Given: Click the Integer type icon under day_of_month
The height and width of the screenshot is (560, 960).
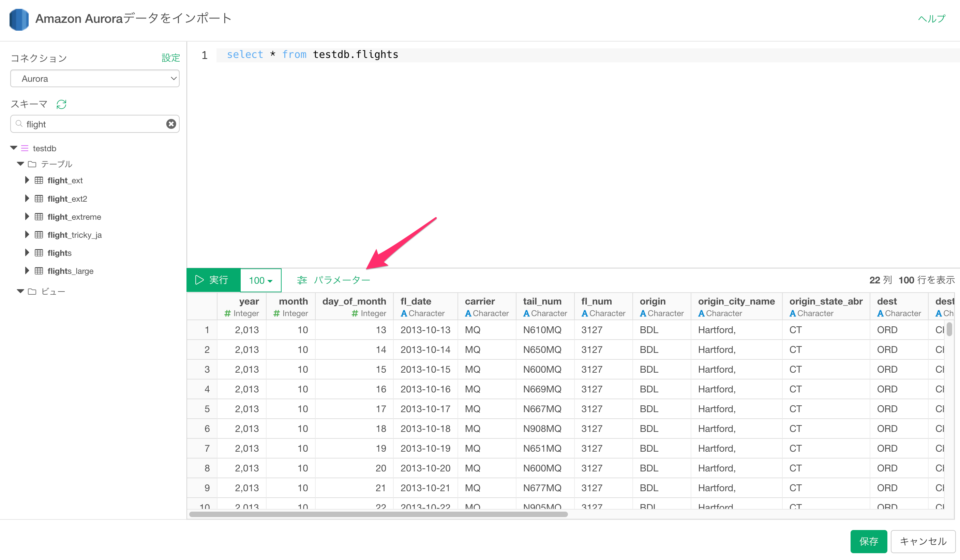Looking at the screenshot, I should coord(355,313).
